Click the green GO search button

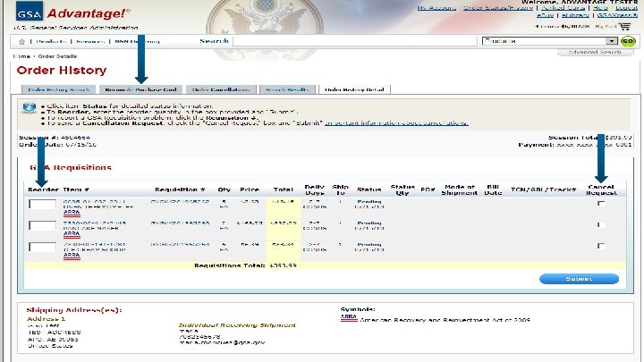(628, 41)
